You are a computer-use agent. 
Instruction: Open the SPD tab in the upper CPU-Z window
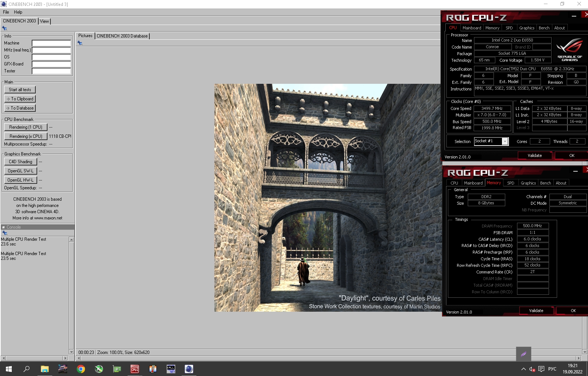tap(509, 28)
